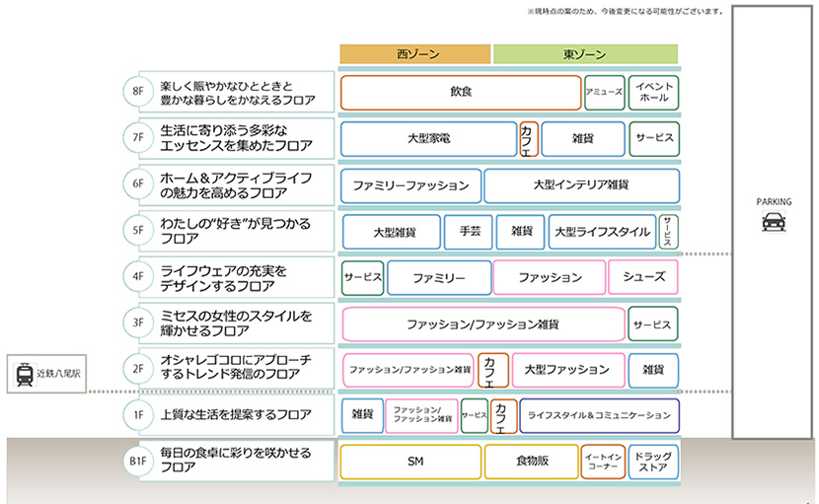Screen dimensions: 819x504
Task: Click the カフェ box on 2F
Action: point(493,370)
